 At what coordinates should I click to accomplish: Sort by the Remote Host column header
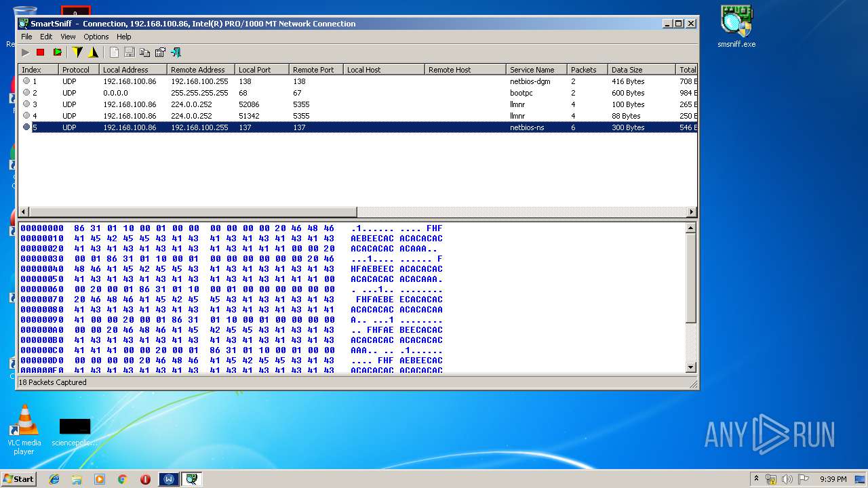465,70
